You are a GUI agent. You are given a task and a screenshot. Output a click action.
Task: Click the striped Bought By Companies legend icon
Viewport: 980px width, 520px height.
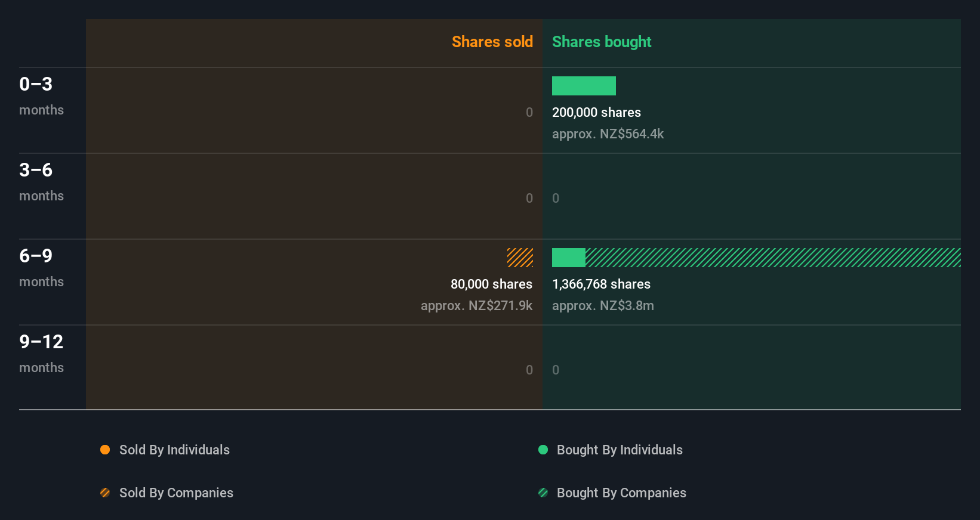[543, 493]
